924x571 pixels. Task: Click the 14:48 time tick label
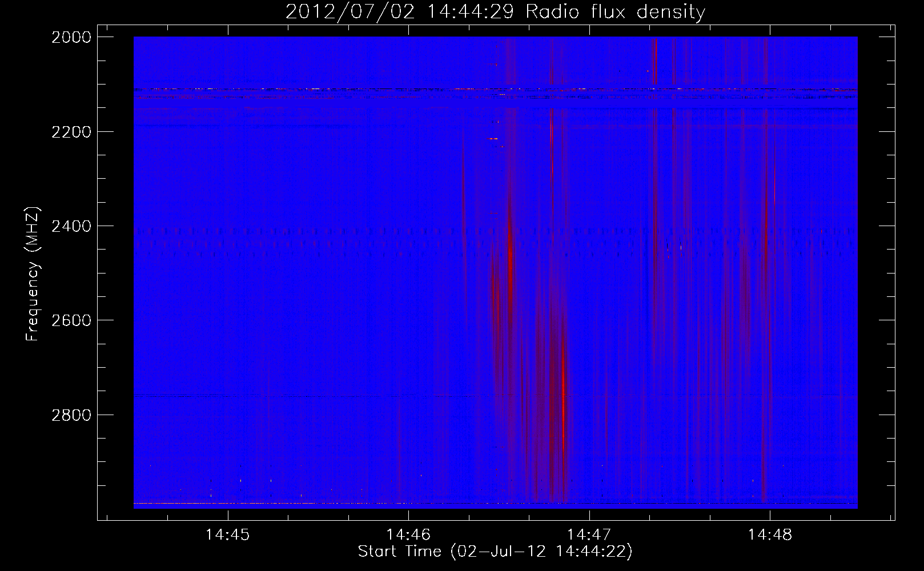pyautogui.click(x=770, y=535)
